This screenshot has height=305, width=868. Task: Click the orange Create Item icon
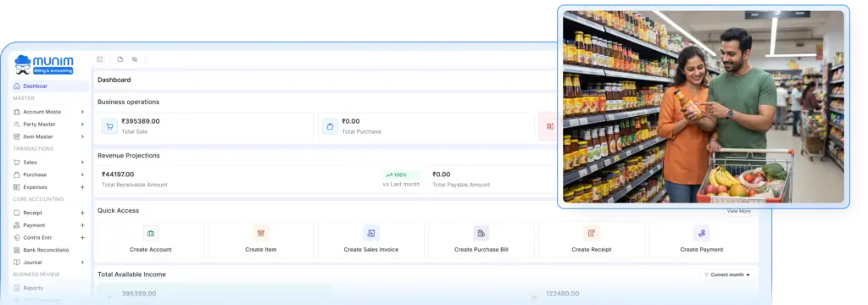point(261,233)
